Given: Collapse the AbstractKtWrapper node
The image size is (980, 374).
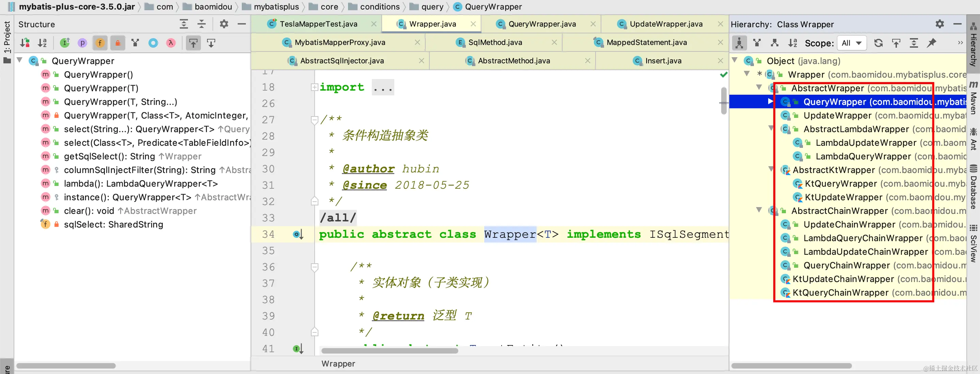Looking at the screenshot, I should point(771,169).
